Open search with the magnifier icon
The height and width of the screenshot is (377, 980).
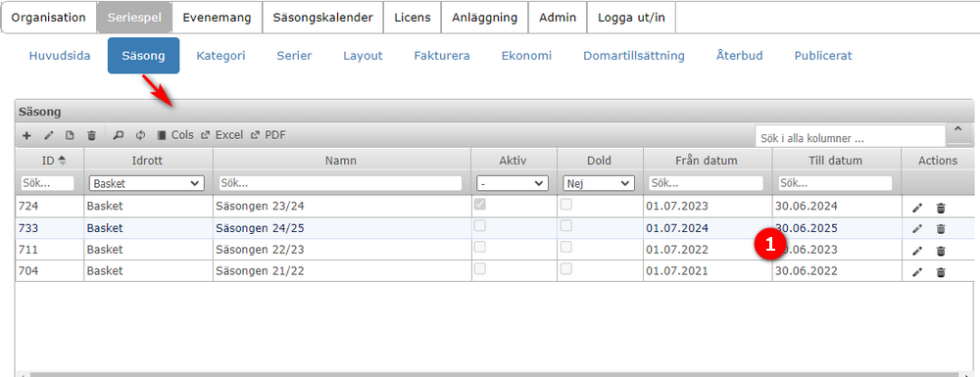(119, 135)
